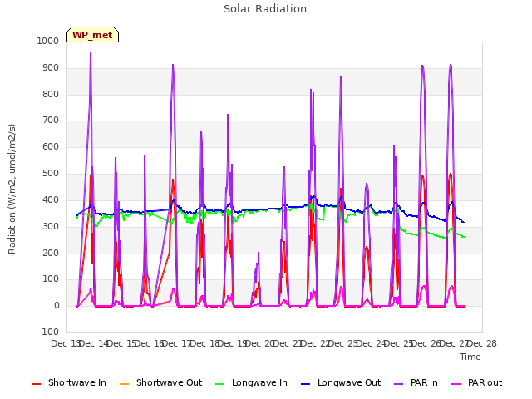Viewport: 532px width, 399px height.
Task: Click the 100 y-axis tick label
Action: 51,279
